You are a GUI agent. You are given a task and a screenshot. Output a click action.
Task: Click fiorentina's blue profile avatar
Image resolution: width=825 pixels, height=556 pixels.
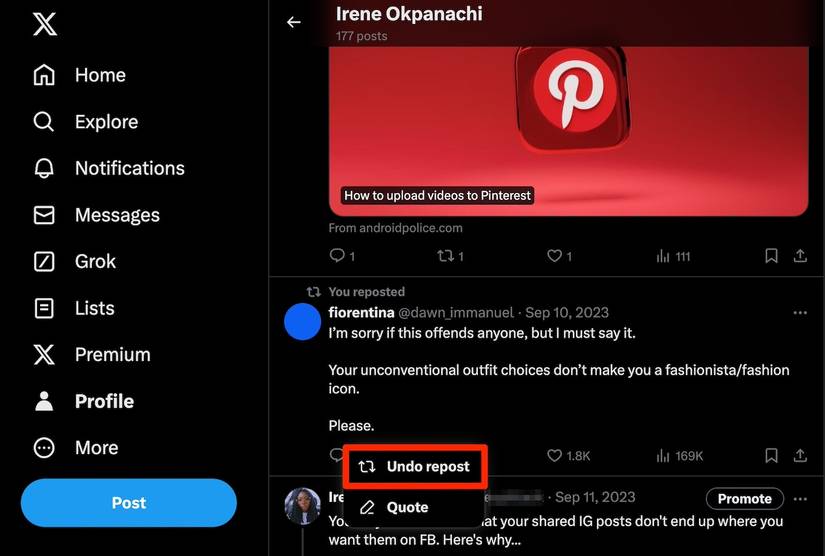pyautogui.click(x=303, y=321)
